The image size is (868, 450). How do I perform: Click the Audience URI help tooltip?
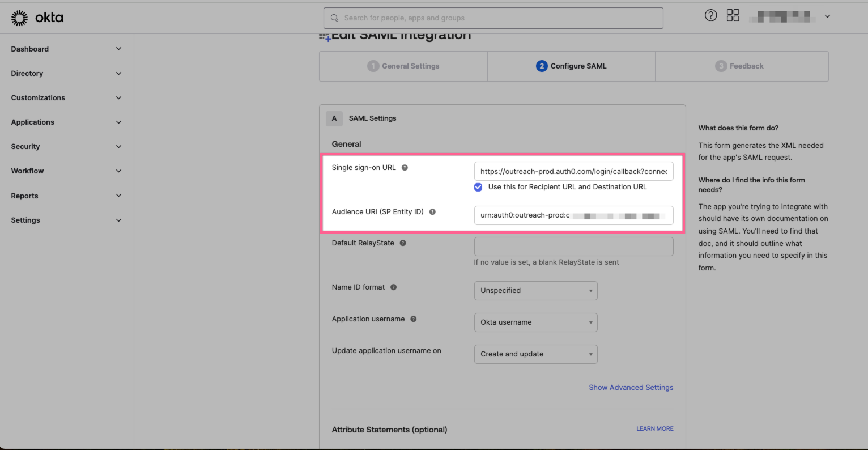432,211
